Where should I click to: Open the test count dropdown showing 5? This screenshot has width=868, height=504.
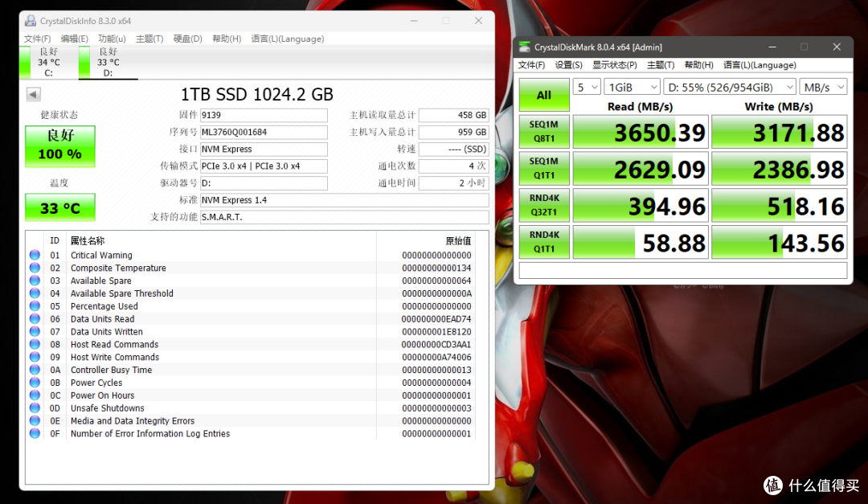click(587, 87)
